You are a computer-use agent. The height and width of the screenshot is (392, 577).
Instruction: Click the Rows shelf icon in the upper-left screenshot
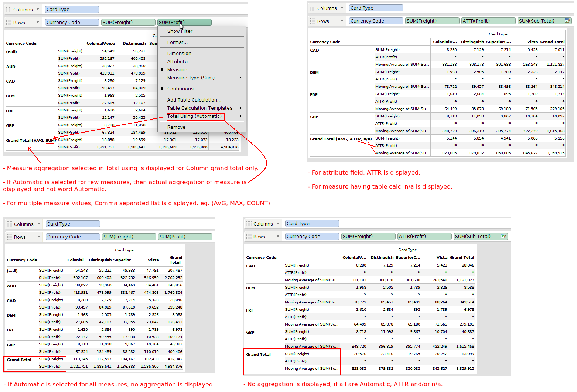(x=9, y=23)
